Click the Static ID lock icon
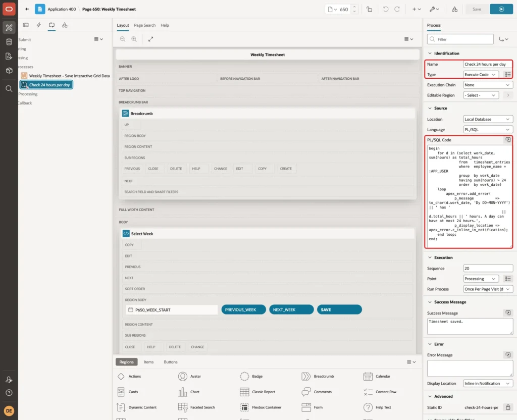Image resolution: width=517 pixels, height=420 pixels. (x=508, y=407)
